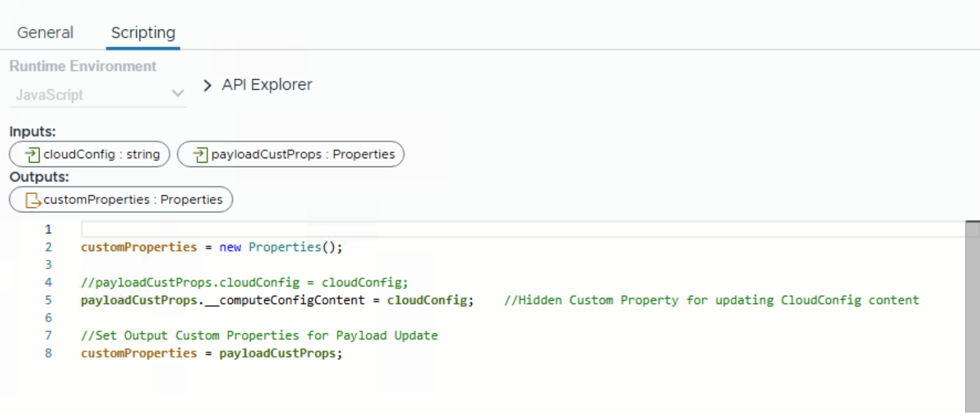980x417 pixels.
Task: Click line number 2 in the gutter
Action: 48,247
